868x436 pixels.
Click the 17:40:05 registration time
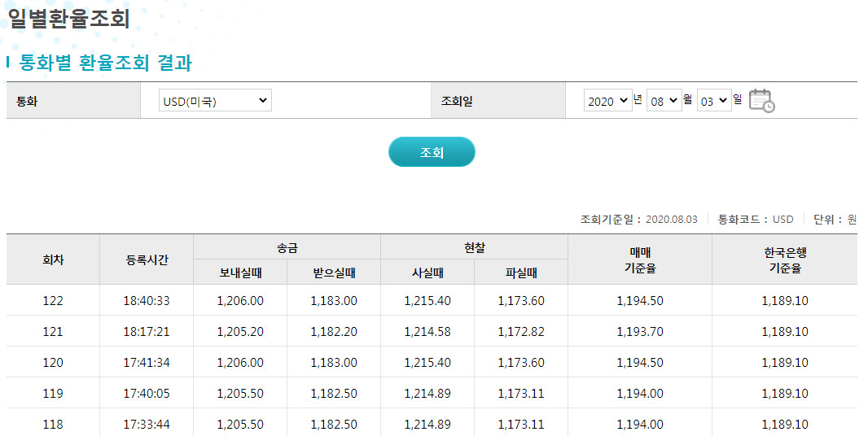(x=147, y=394)
